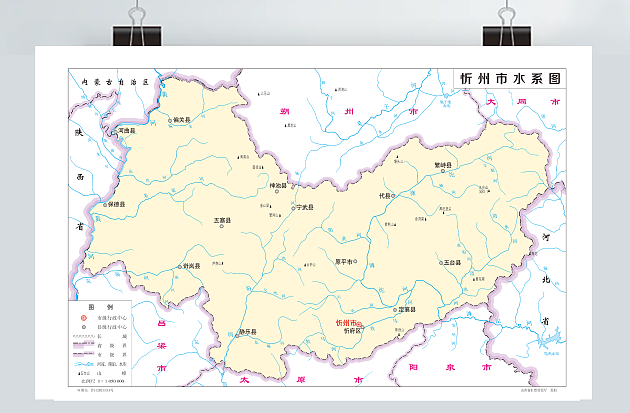Screen dimensions: 630x413
Task: Select the 河曲县 county marker
Action: (115, 130)
